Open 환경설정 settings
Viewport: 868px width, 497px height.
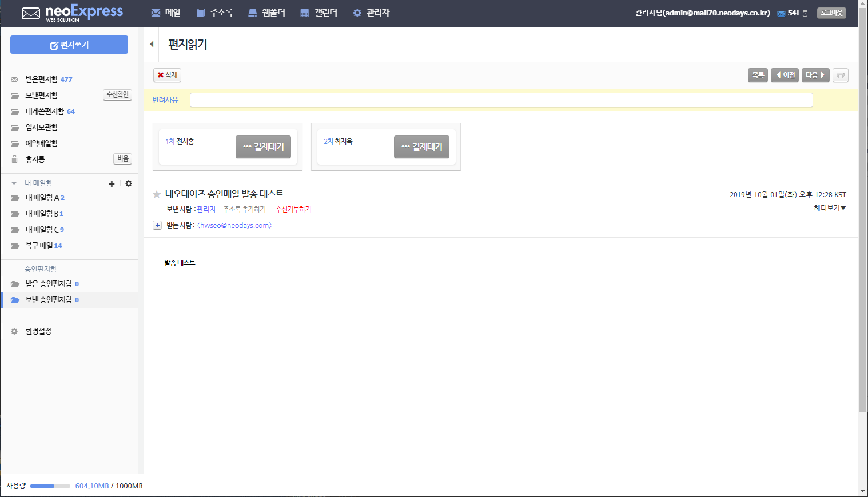[38, 331]
